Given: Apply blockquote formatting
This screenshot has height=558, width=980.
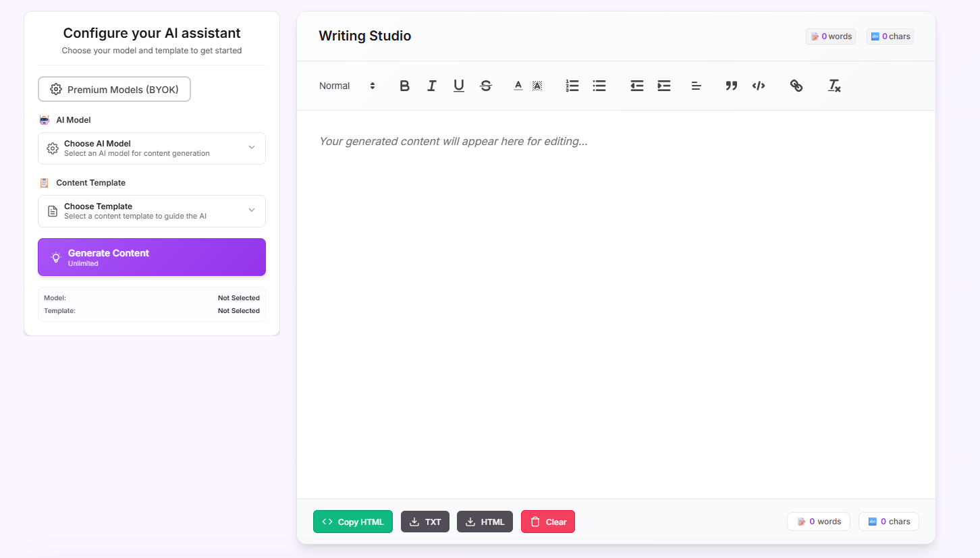Looking at the screenshot, I should (x=732, y=86).
